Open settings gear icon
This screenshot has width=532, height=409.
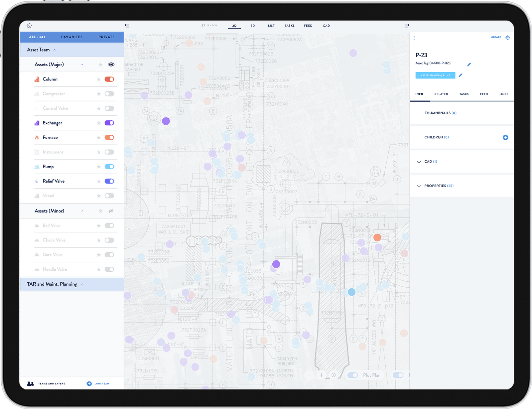(29, 26)
